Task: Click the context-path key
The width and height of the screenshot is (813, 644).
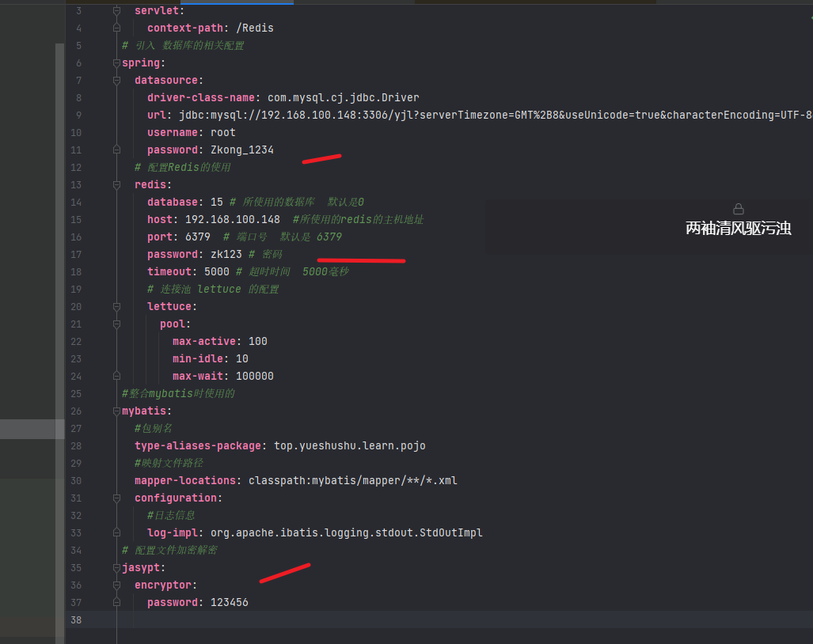Action: (185, 28)
